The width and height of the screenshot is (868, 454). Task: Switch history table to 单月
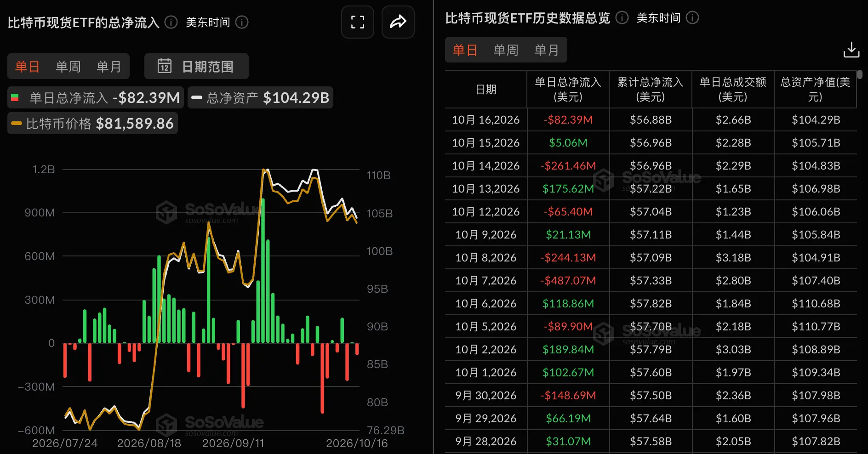(x=546, y=50)
